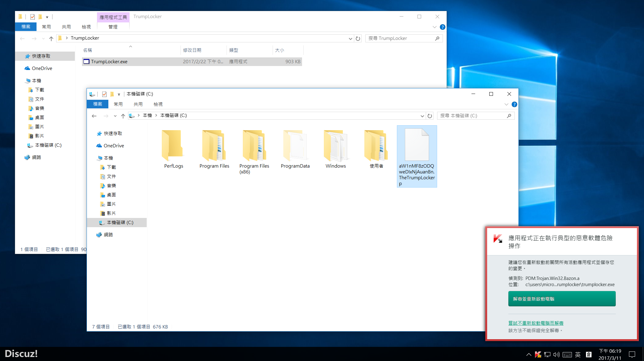Show hidden tray icons chevron
This screenshot has width=644, height=361.
click(529, 355)
